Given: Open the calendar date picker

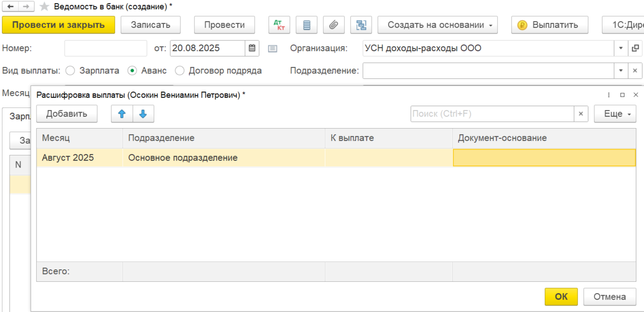Looking at the screenshot, I should 252,48.
